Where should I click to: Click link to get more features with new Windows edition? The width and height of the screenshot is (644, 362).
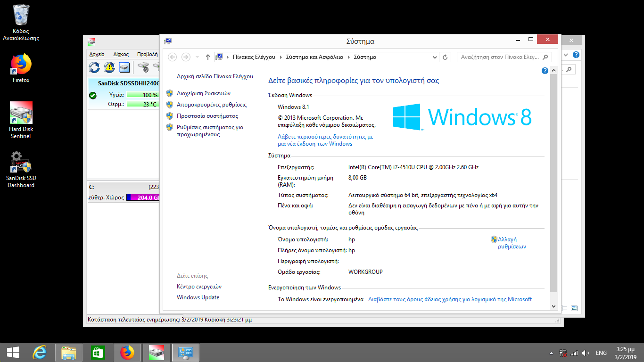[x=325, y=140]
